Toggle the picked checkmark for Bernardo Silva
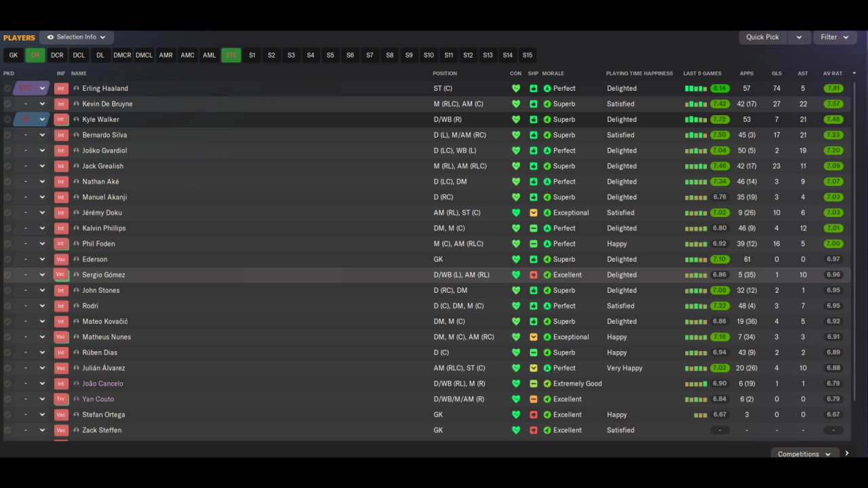The width and height of the screenshot is (868, 488). point(7,135)
